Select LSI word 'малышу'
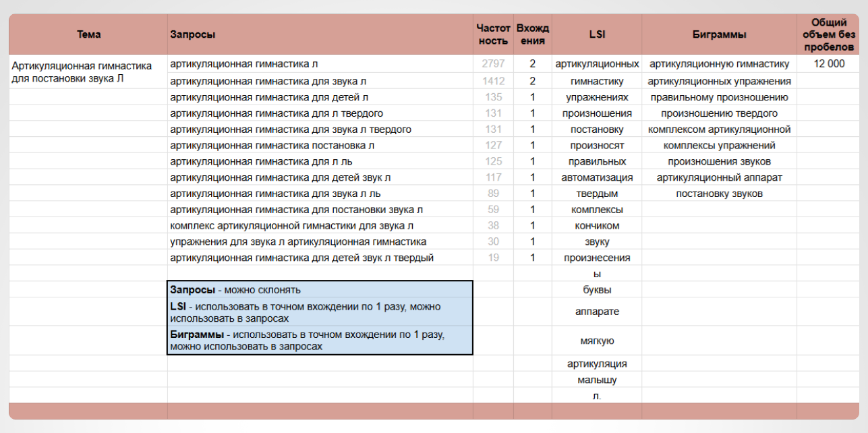This screenshot has width=868, height=433. 597,380
